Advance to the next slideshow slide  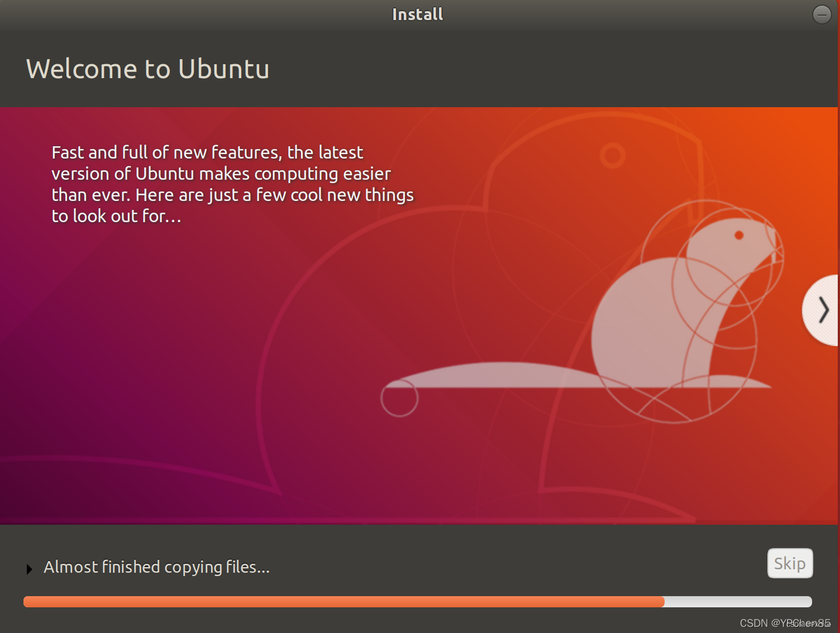pos(821,310)
